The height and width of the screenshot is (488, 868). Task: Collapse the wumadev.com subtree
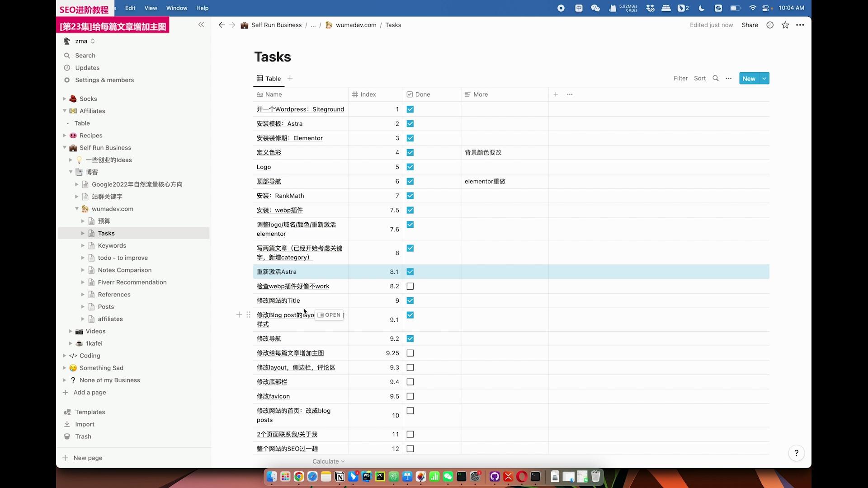[x=76, y=209]
